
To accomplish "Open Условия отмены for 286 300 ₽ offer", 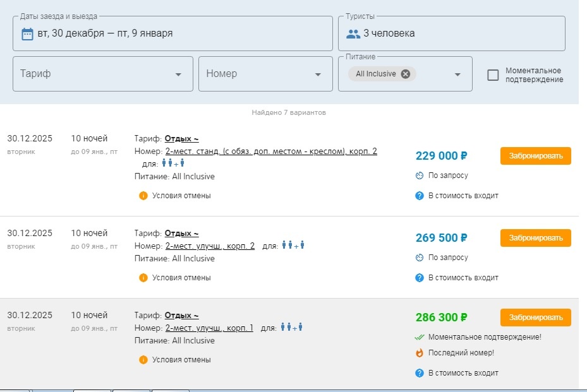I will pos(181,359).
